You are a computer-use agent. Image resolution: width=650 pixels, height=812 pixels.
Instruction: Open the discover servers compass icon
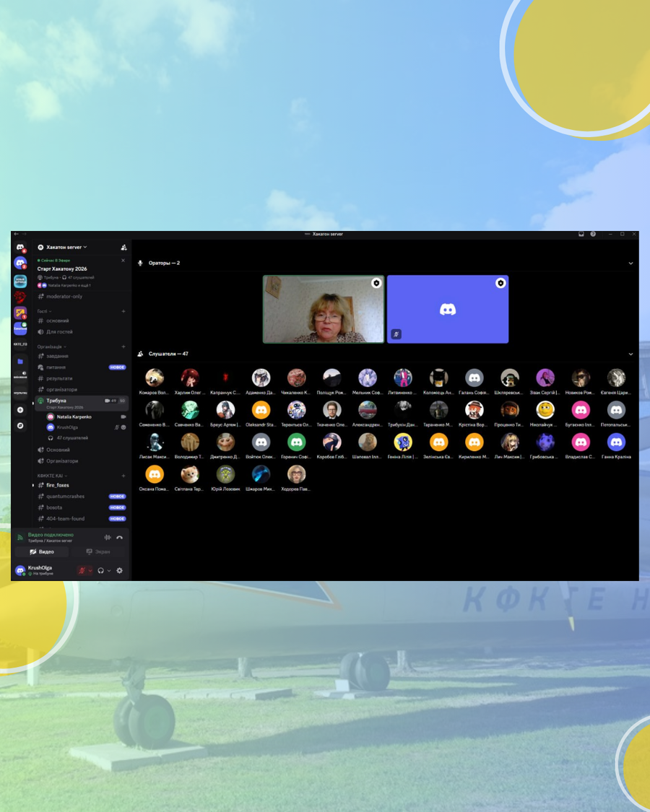click(20, 426)
